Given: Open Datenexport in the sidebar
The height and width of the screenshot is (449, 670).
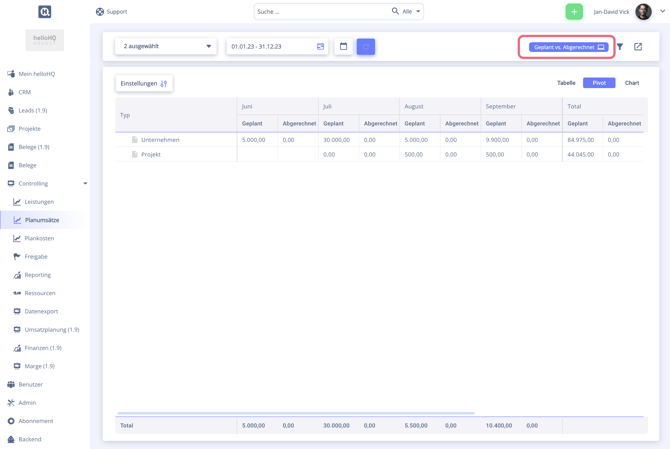Looking at the screenshot, I should (x=41, y=311).
